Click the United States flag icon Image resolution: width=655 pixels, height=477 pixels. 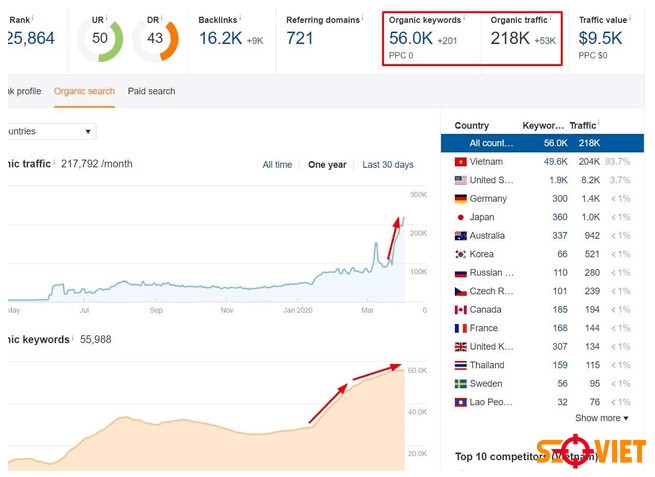tap(460, 180)
